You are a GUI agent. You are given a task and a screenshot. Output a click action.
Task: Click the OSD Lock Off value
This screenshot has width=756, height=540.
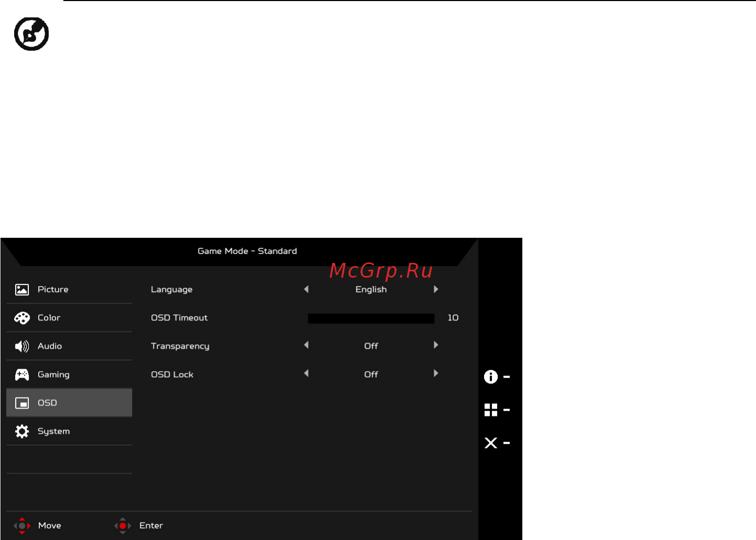click(371, 374)
